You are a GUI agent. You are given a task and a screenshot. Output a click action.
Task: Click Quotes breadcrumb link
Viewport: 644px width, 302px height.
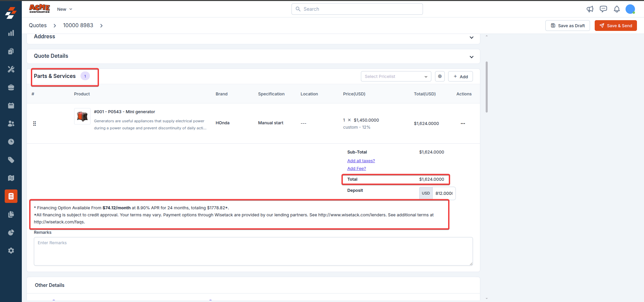point(38,26)
